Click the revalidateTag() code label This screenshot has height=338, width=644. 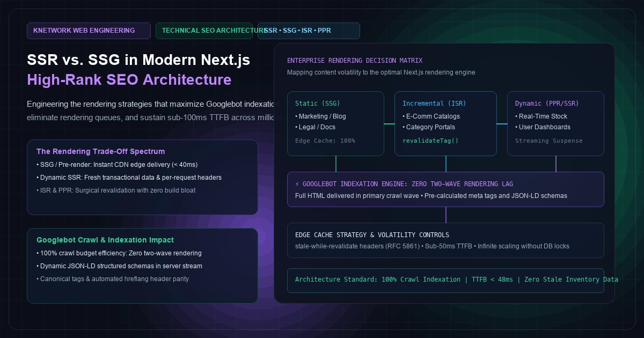pyautogui.click(x=430, y=141)
